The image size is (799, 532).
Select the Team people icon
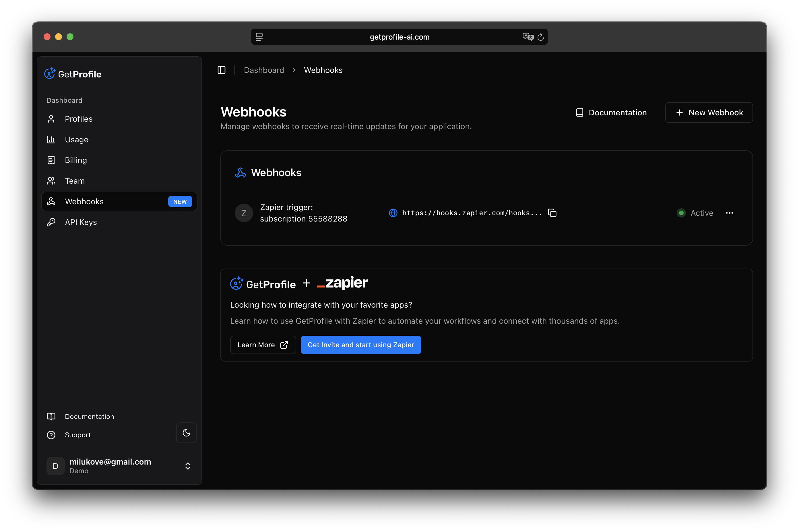point(51,180)
